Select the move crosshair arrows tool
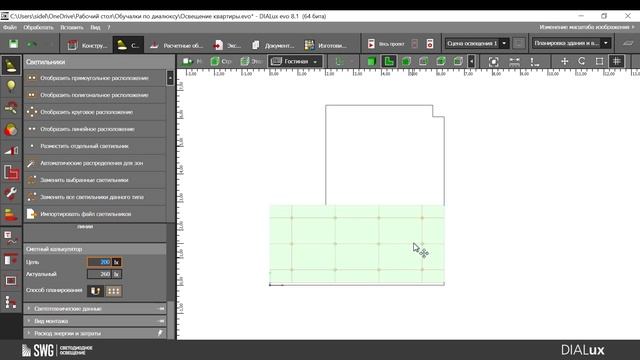 (x=564, y=61)
